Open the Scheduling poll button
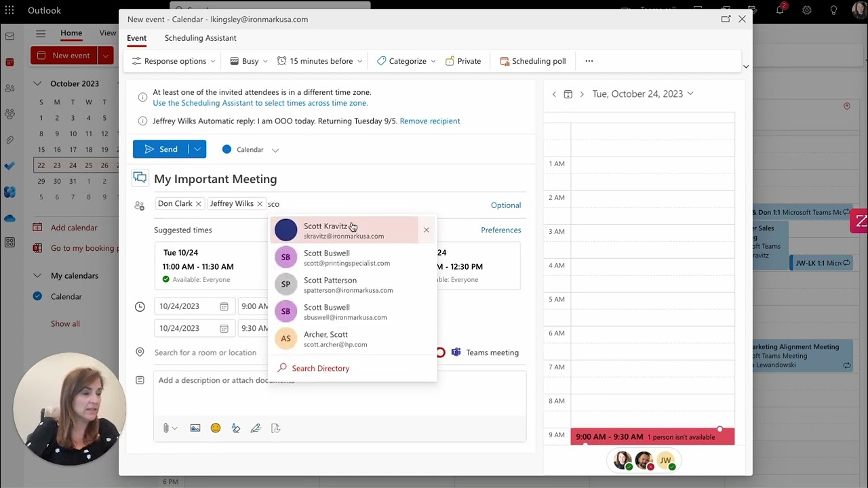The image size is (868, 488). [x=532, y=61]
